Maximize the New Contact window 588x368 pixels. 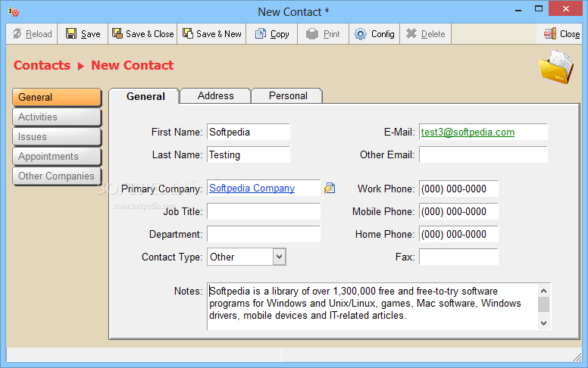click(x=539, y=9)
